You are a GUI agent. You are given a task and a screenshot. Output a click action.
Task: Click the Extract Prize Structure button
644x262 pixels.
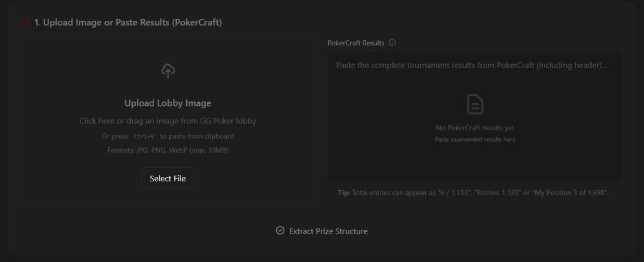pos(322,231)
